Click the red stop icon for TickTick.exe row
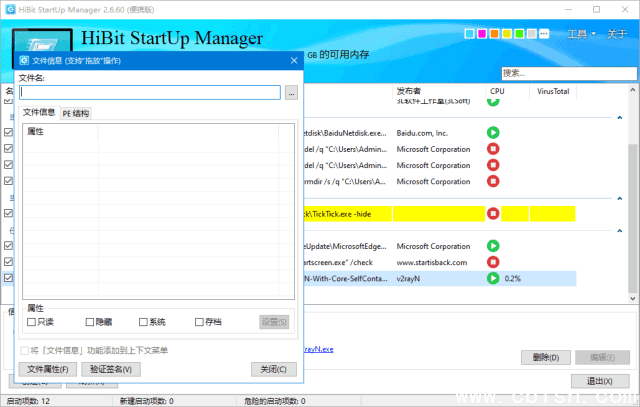Image resolution: width=640 pixels, height=407 pixels. click(x=493, y=213)
